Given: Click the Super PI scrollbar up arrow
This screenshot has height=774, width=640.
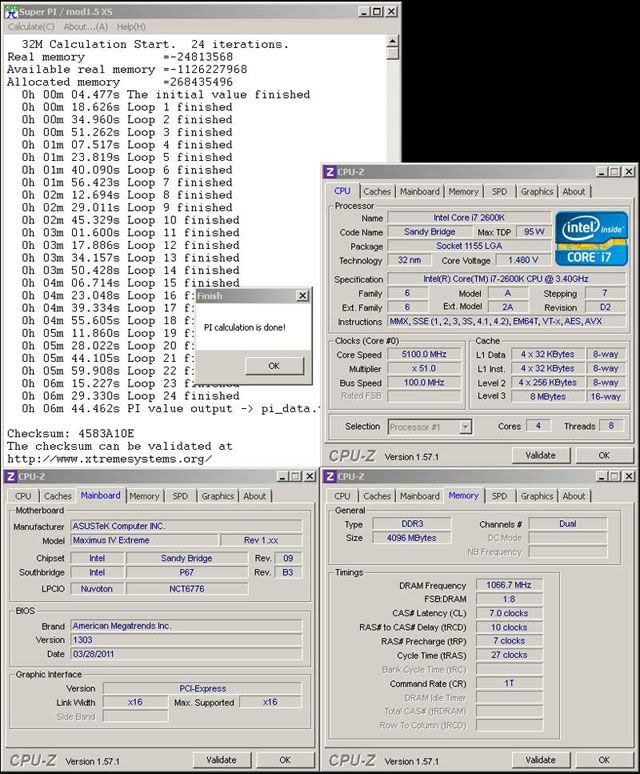Looking at the screenshot, I should (x=393, y=41).
